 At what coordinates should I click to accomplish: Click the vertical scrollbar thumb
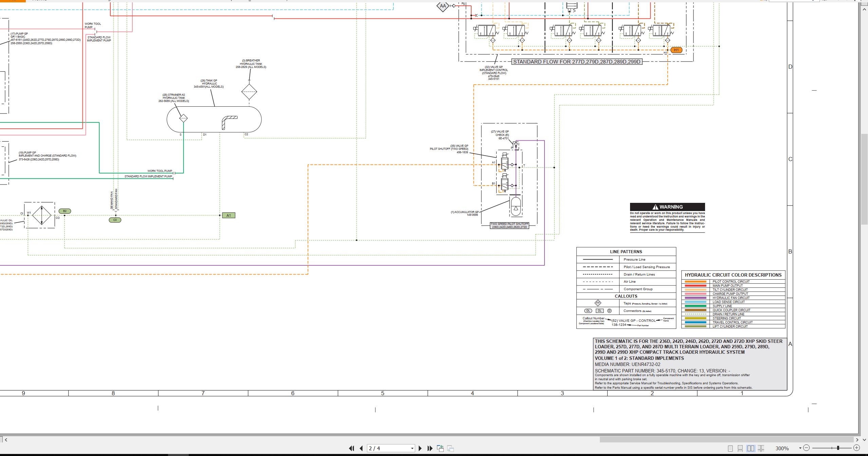tap(864, 179)
